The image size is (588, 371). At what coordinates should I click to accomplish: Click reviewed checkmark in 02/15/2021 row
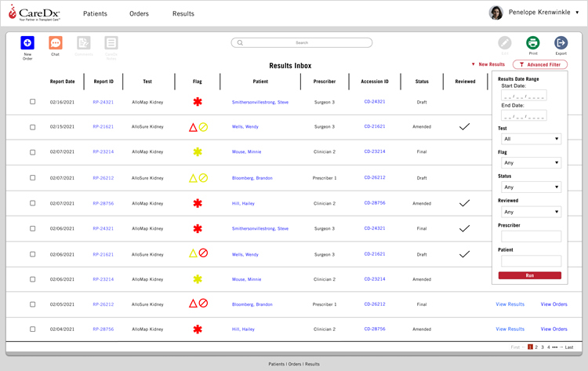(465, 127)
